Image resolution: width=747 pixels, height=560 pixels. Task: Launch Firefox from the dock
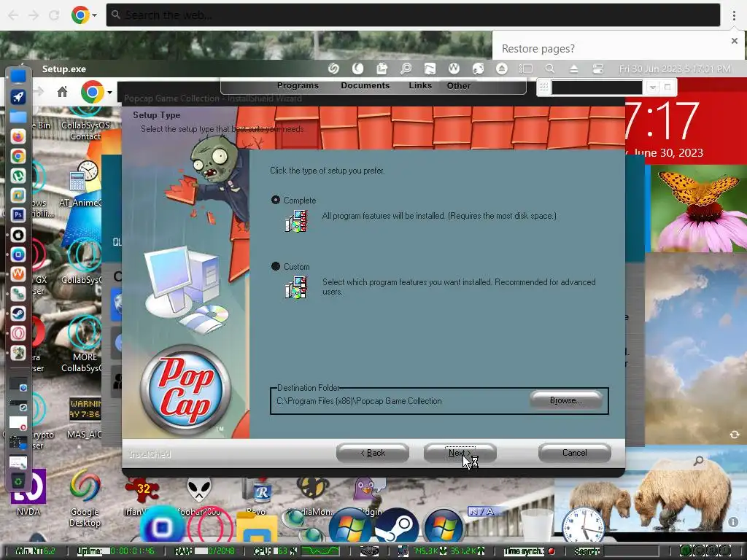pyautogui.click(x=18, y=136)
